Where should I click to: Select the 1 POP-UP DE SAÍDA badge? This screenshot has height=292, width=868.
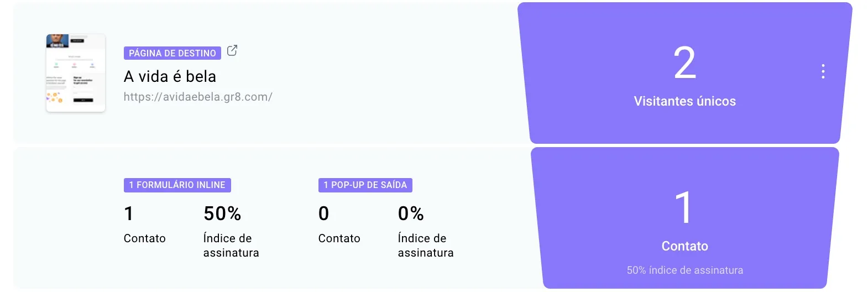pyautogui.click(x=365, y=185)
